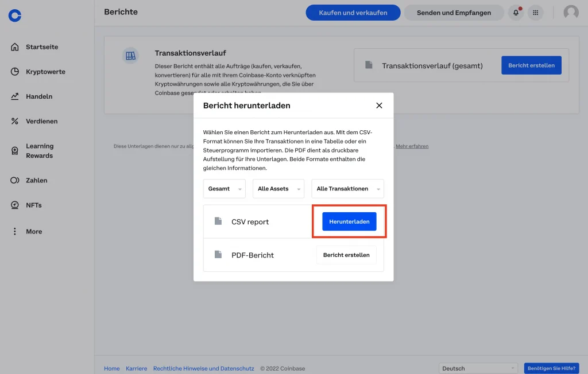This screenshot has width=588, height=374.
Task: Open the Alle Assets dropdown
Action: pyautogui.click(x=278, y=189)
